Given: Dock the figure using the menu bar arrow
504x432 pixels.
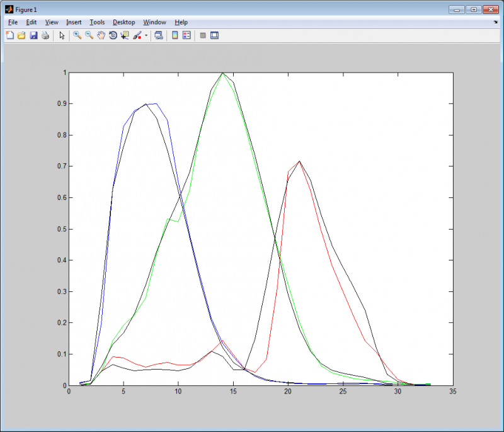Looking at the screenshot, I should (495, 22).
